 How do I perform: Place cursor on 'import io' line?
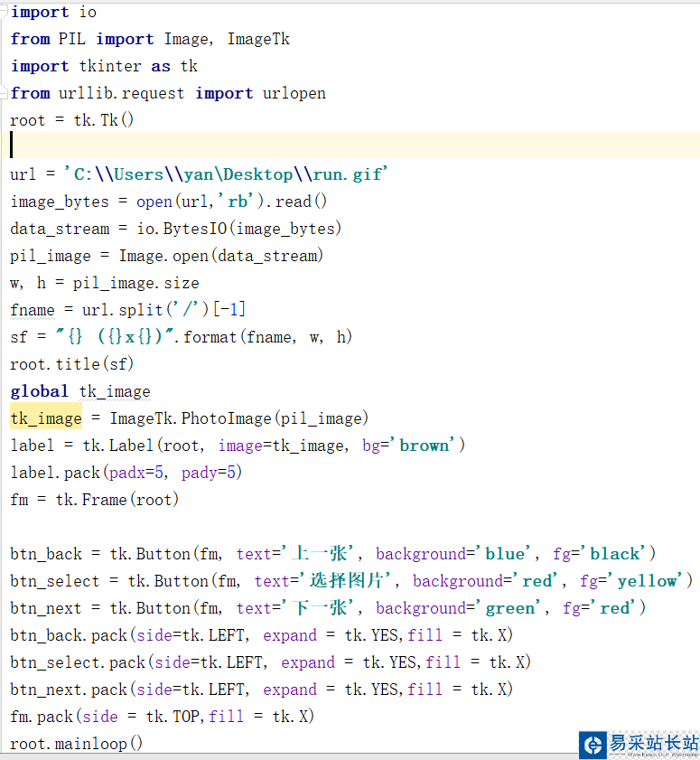53,12
